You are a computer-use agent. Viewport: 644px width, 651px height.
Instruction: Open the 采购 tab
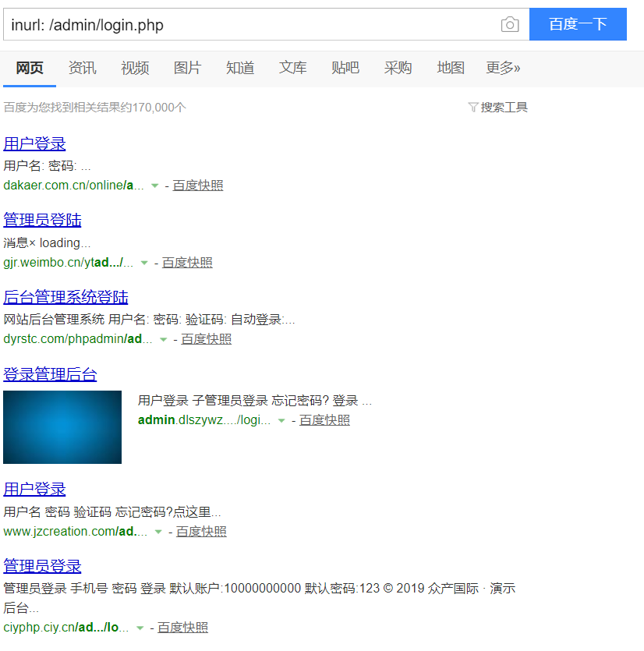click(x=398, y=68)
